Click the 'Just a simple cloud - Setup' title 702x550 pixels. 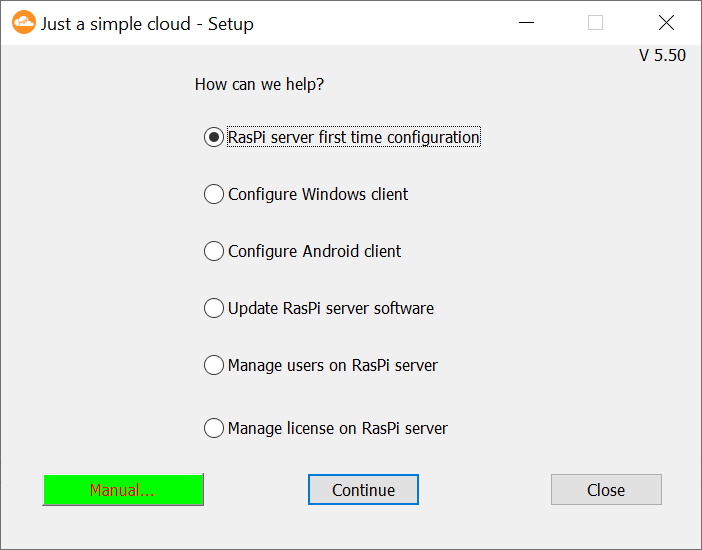click(x=147, y=24)
